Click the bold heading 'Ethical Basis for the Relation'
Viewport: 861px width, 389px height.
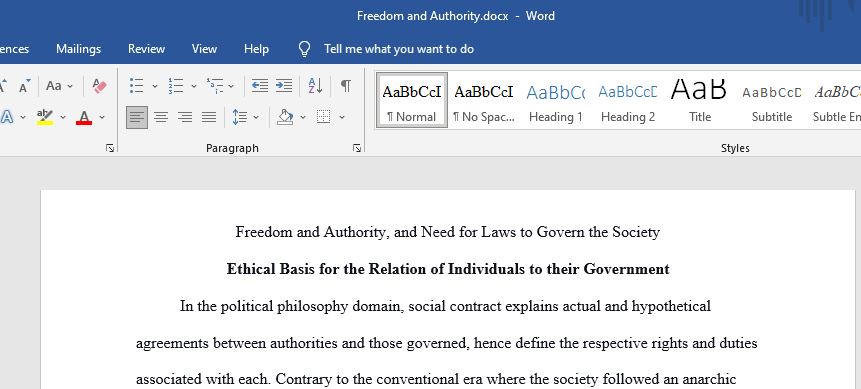(448, 269)
